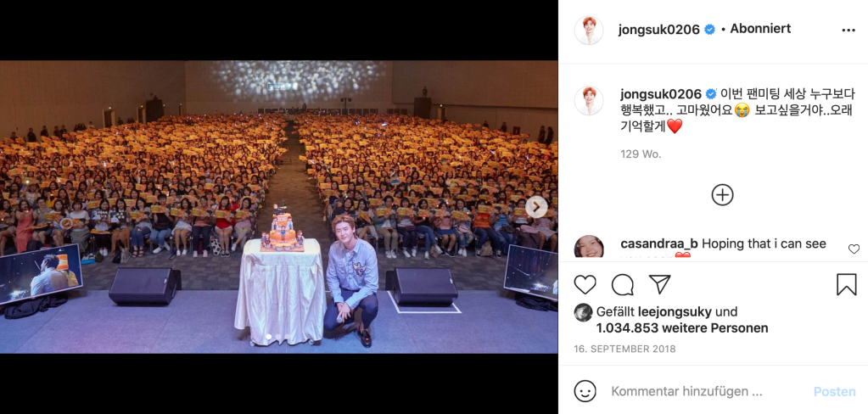Open the three-dot post options menu
Screen dimensions: 868x414
point(848,30)
